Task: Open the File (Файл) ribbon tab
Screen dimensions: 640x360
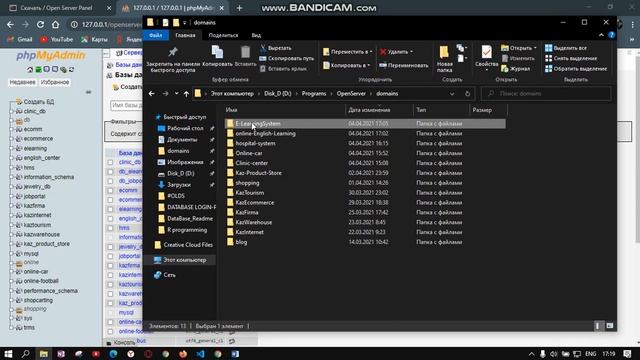Action: tap(156, 36)
